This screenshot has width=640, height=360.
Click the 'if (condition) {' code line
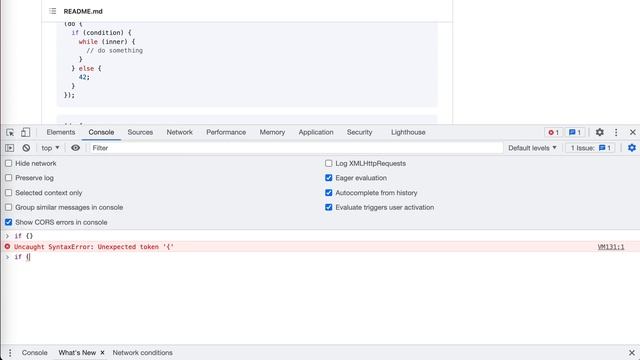pyautogui.click(x=102, y=33)
